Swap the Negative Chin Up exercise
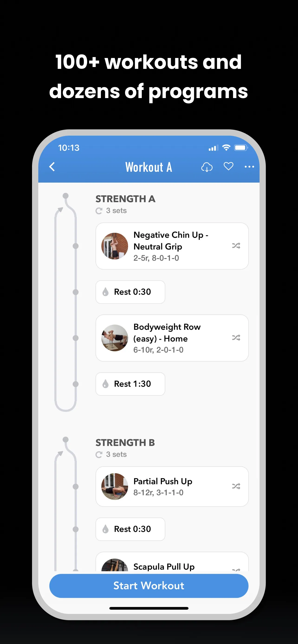The height and width of the screenshot is (644, 298). pyautogui.click(x=236, y=246)
